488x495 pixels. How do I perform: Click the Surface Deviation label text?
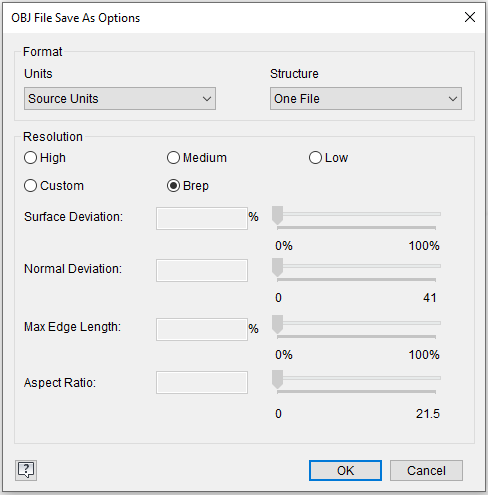point(73,217)
